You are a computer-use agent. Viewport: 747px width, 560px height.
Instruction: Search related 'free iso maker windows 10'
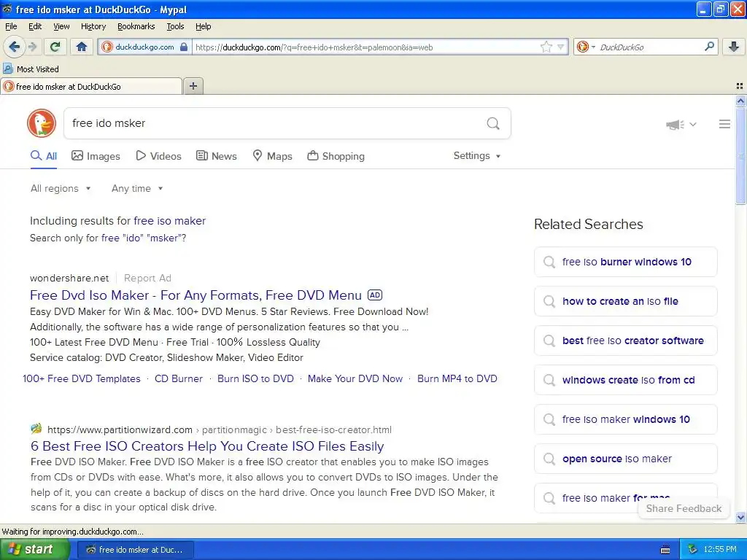coord(625,419)
